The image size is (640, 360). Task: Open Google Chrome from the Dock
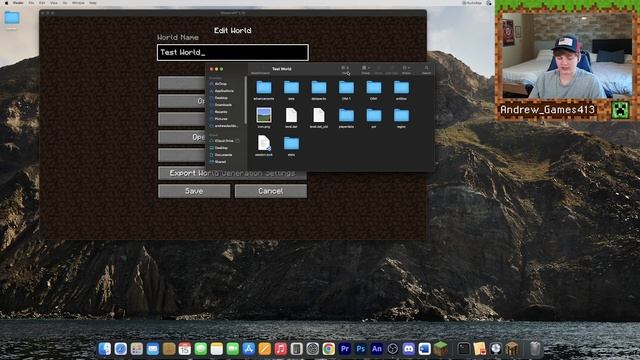tap(329, 349)
